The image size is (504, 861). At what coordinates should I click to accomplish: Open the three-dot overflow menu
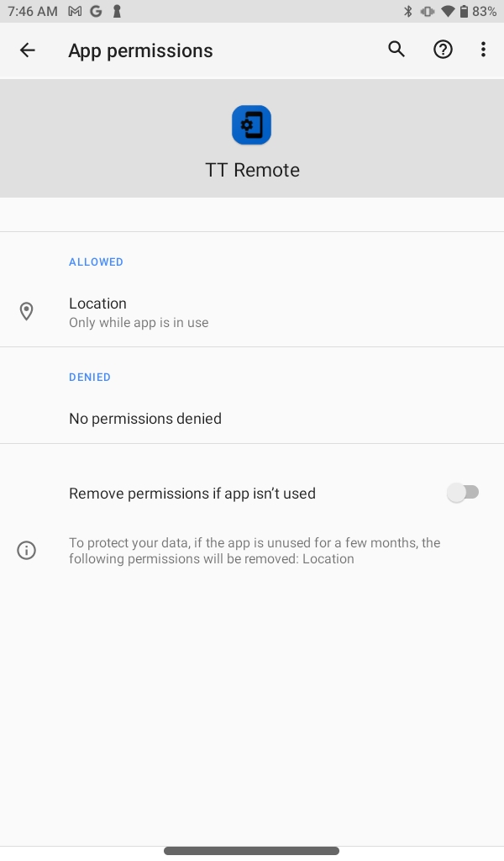pos(483,50)
